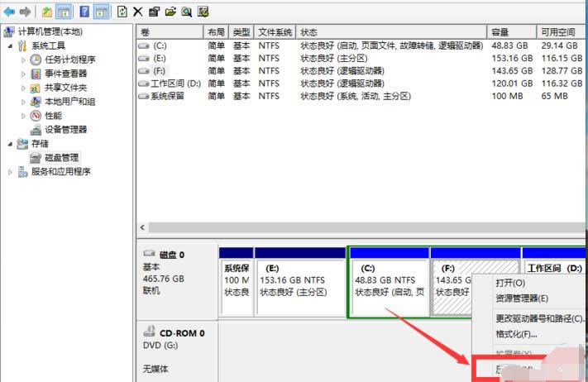The width and height of the screenshot is (588, 382).
Task: Click the Properties toolbar icon
Action: [154, 12]
